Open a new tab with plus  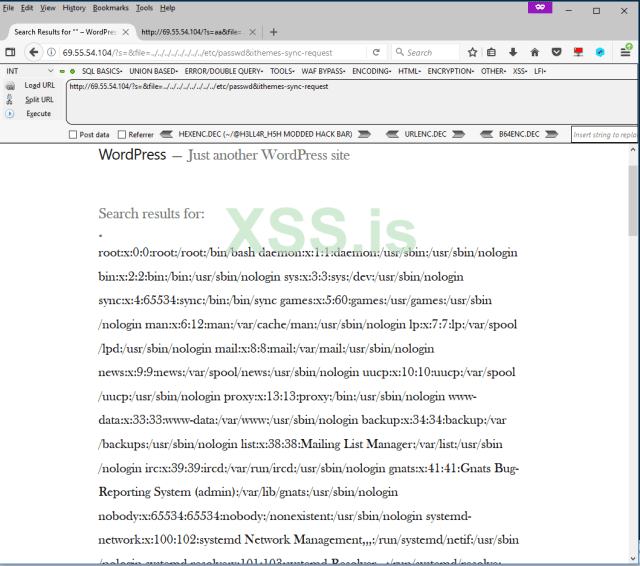273,32
